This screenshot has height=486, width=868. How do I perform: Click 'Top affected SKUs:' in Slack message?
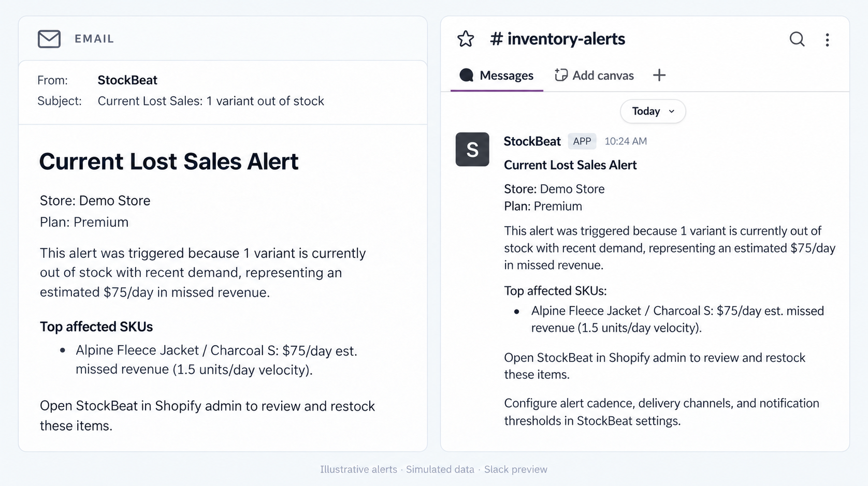click(555, 291)
